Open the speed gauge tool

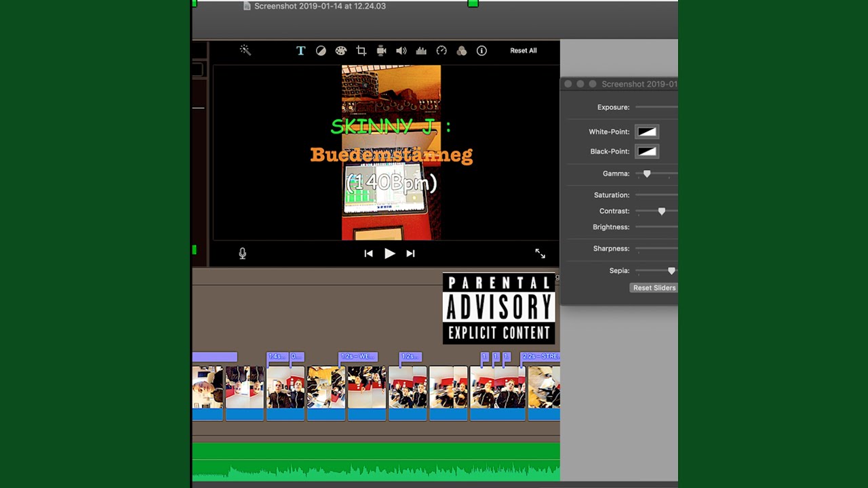[x=441, y=51]
